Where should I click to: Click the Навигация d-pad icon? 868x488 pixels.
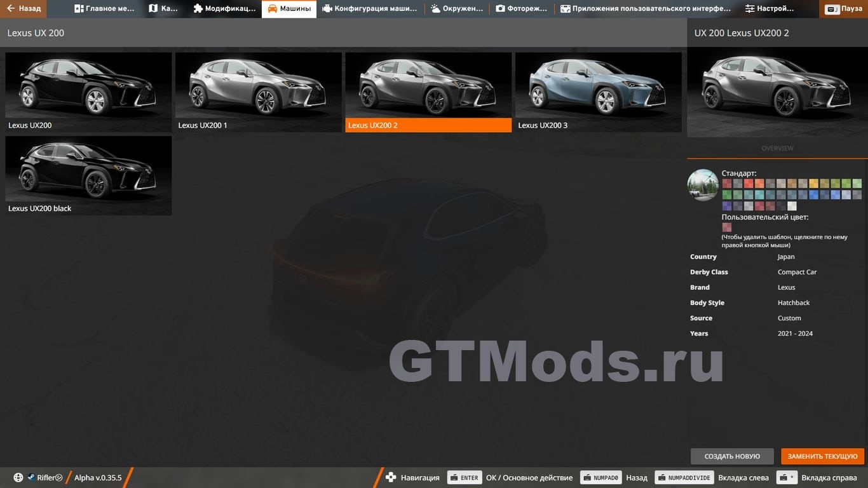click(391, 478)
